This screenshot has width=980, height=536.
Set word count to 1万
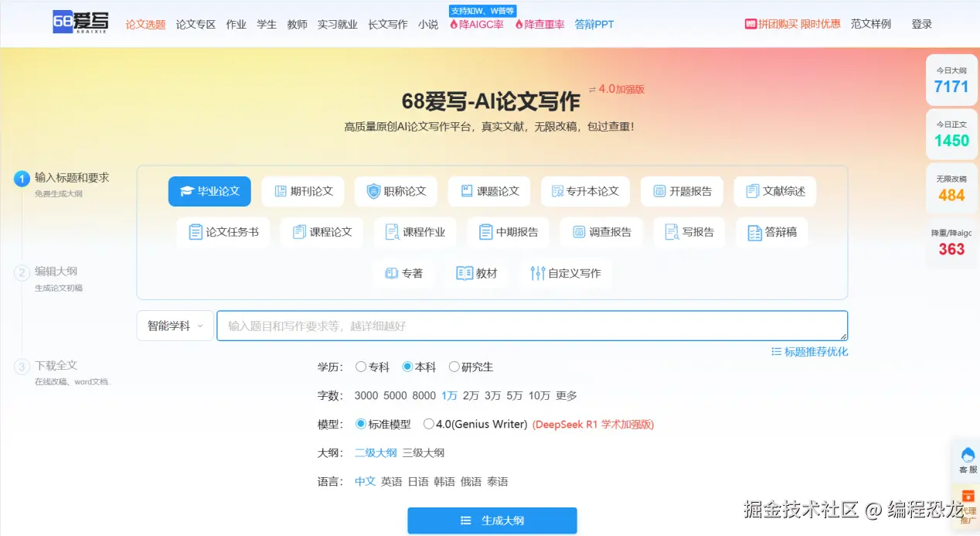coord(450,396)
